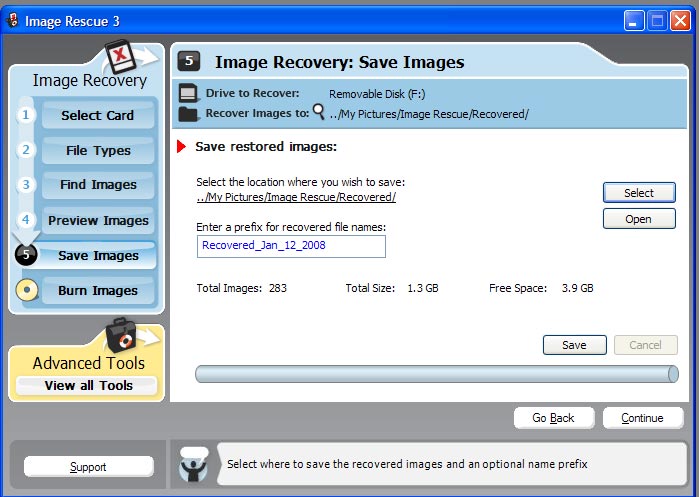Screen dimensions: 699x497
Task: Click the step 2 number circle
Action: pos(25,150)
